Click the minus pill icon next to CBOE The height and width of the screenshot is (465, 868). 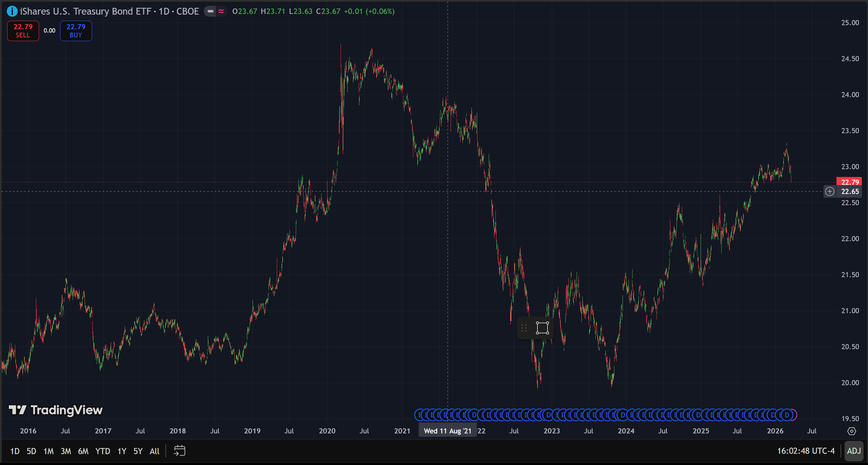(211, 11)
